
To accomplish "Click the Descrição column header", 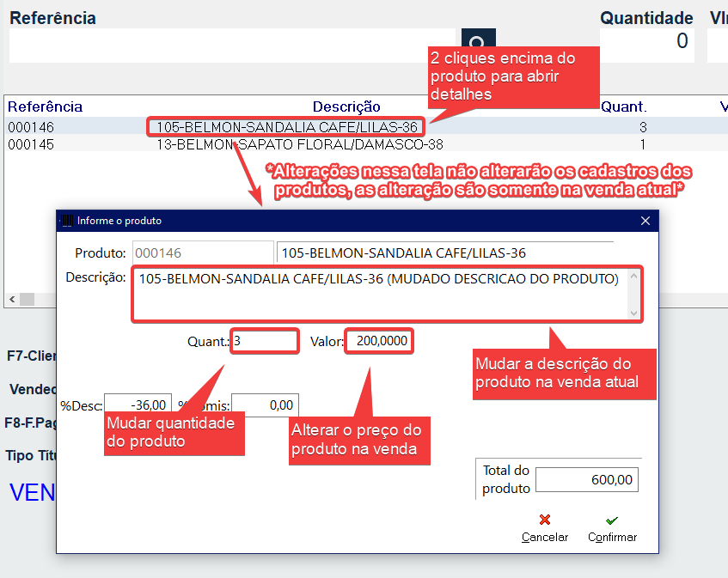I will [x=346, y=106].
